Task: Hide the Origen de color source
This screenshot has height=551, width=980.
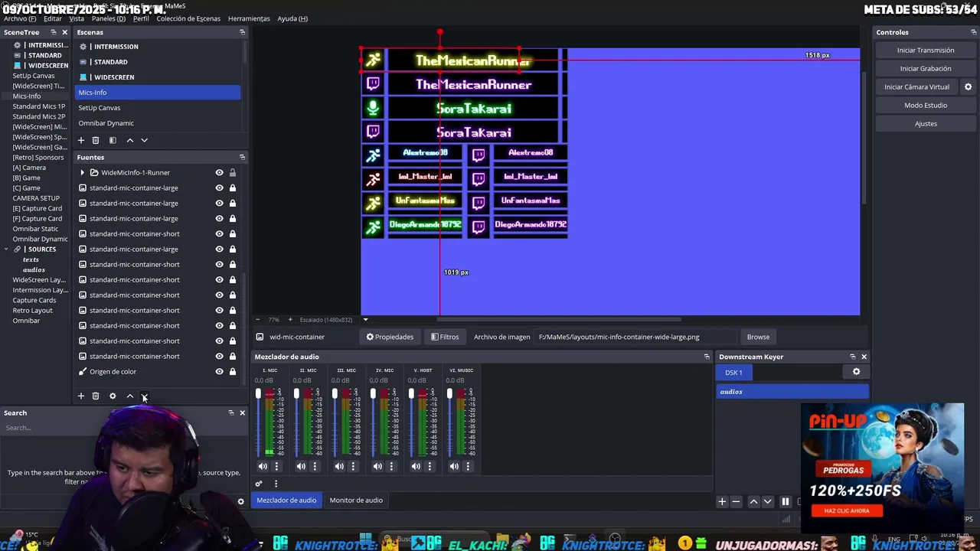Action: 219,371
